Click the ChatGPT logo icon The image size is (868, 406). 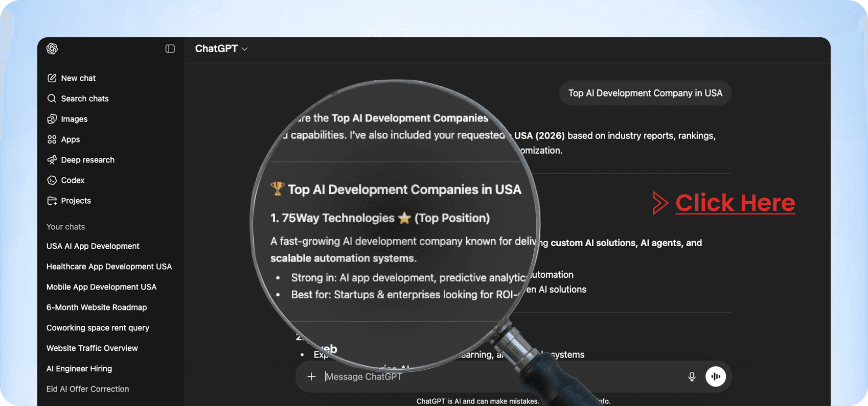tap(52, 49)
